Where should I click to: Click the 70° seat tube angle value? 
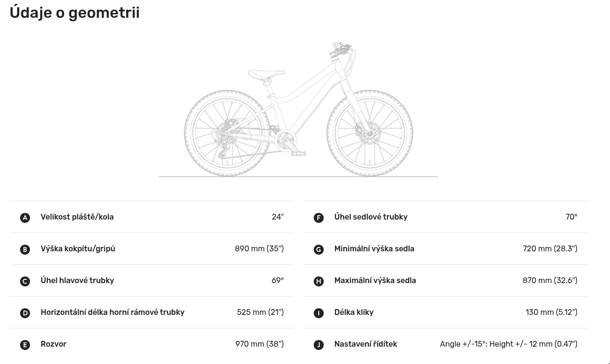point(571,217)
